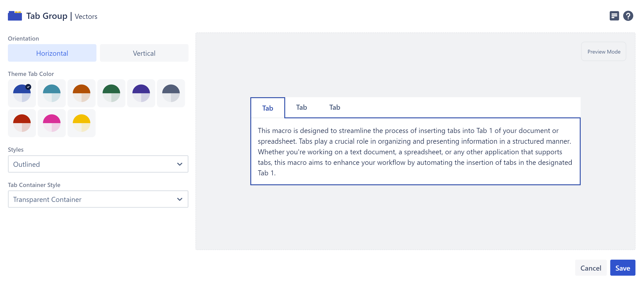The width and height of the screenshot is (644, 284).
Task: Choose the purple theme tab color
Action: tap(141, 93)
